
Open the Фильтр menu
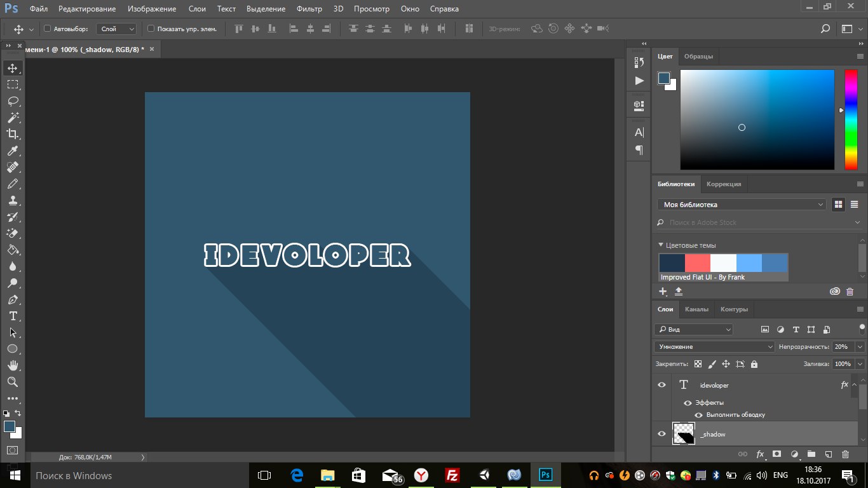coord(309,9)
